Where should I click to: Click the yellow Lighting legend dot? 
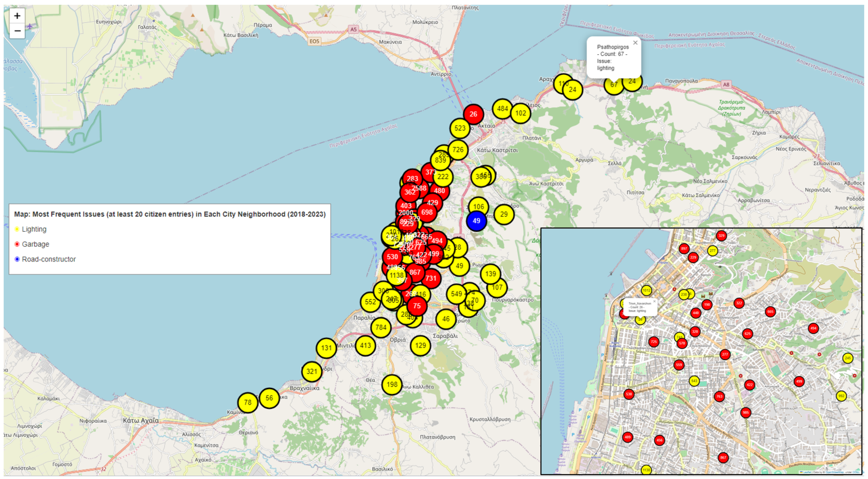point(17,229)
